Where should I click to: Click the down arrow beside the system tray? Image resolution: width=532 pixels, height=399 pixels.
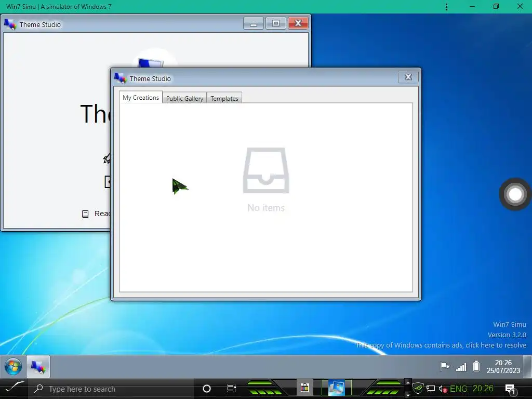pyautogui.click(x=408, y=395)
